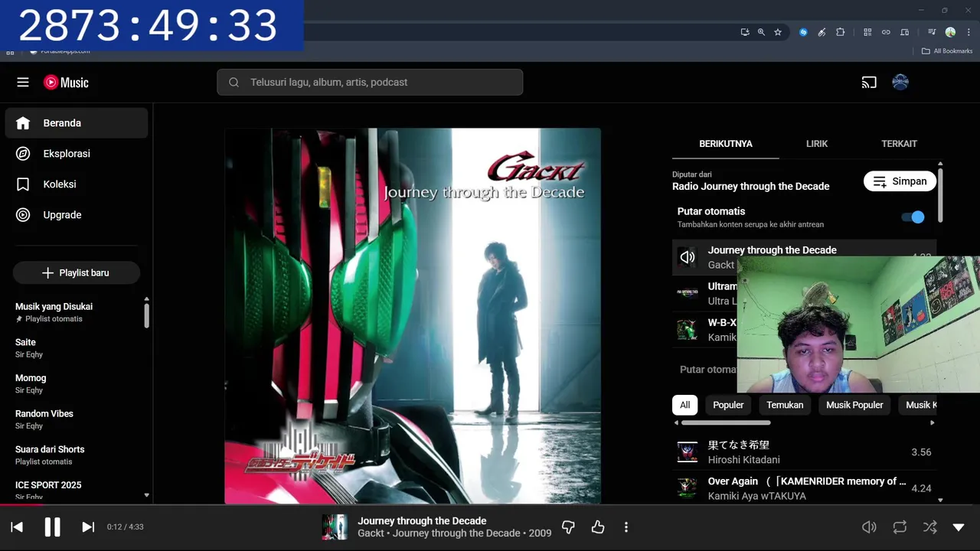Image resolution: width=980 pixels, height=551 pixels.
Task: Toggle repeat mode in player bar
Action: pos(900,527)
